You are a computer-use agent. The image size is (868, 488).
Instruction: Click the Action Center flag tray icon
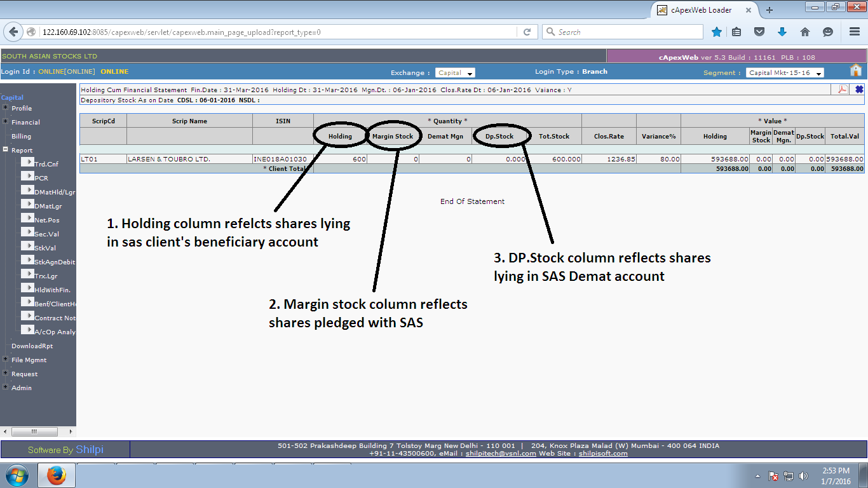tap(773, 476)
